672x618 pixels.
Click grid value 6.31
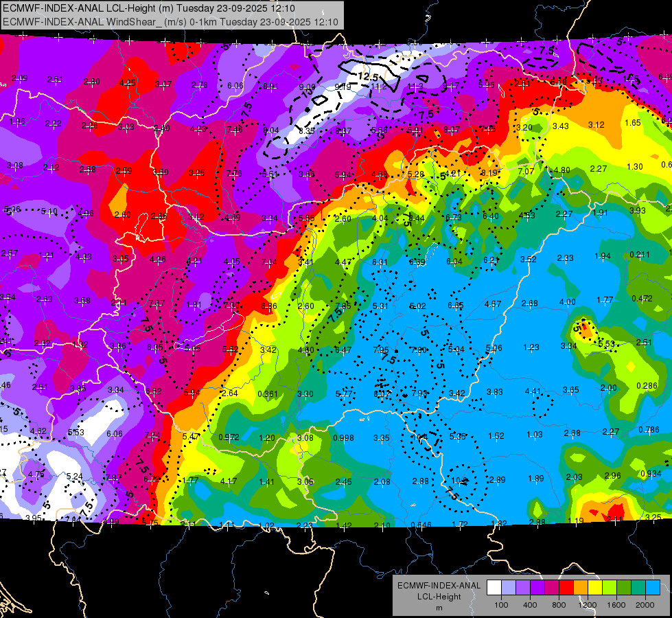point(380,262)
